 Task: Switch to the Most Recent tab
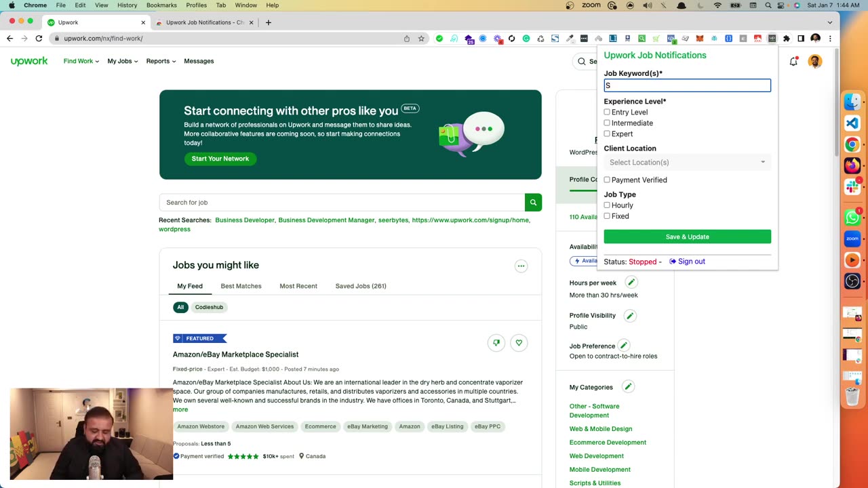coord(298,286)
